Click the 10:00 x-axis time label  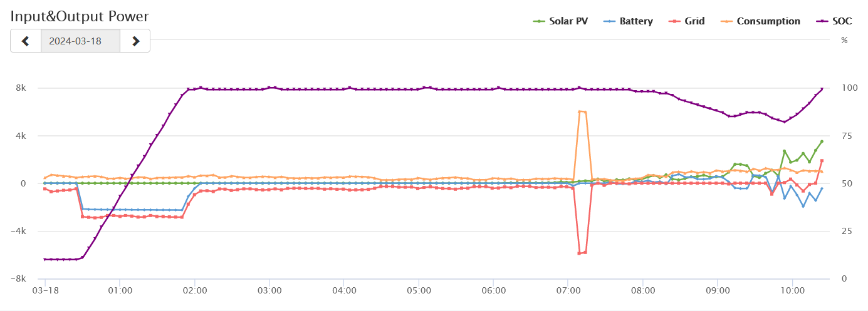(x=792, y=291)
